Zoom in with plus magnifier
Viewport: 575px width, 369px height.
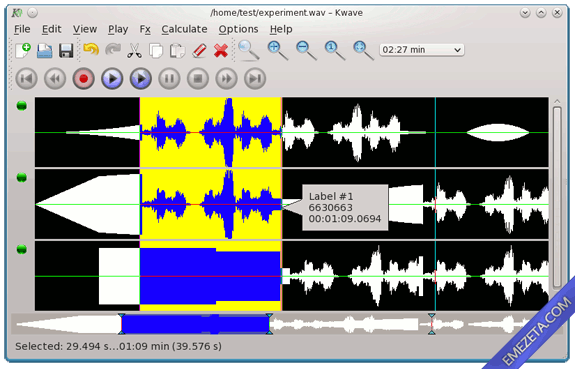coord(277,50)
